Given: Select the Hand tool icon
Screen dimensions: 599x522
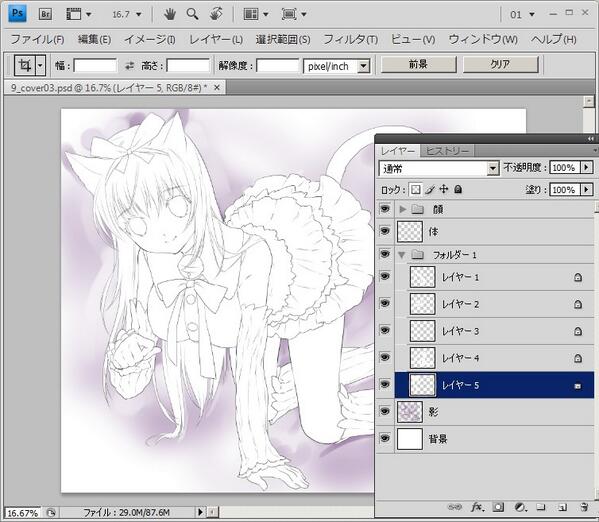Looking at the screenshot, I should (170, 14).
